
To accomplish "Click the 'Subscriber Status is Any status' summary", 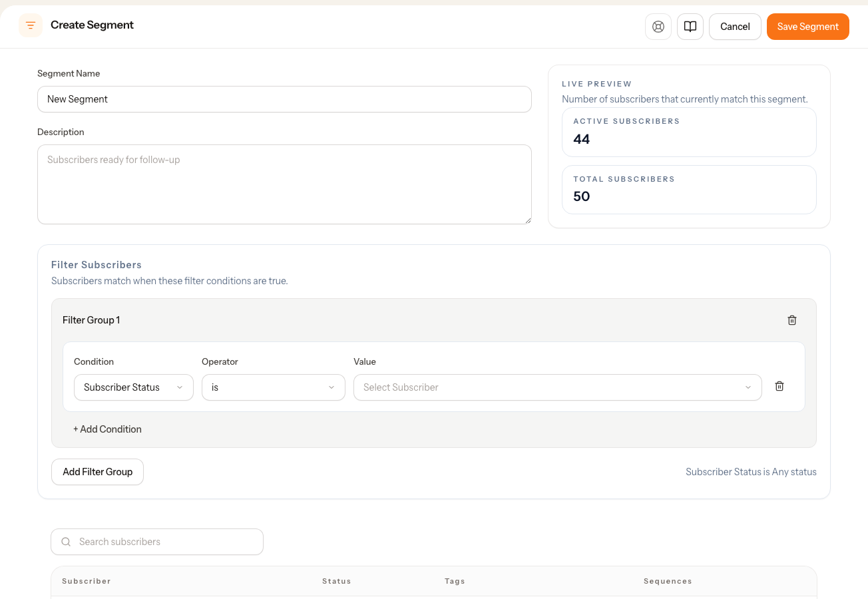I will pyautogui.click(x=751, y=472).
